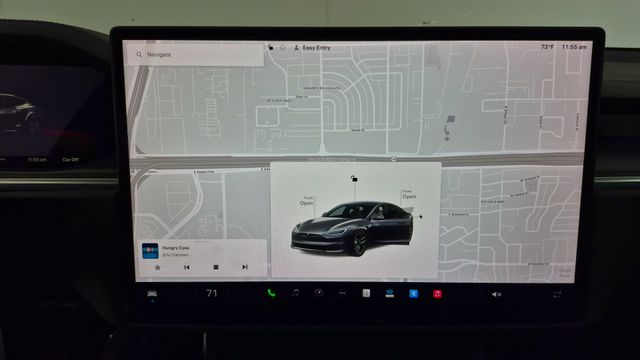Tap the green phone icon
This screenshot has height=360, width=640.
coord(271,293)
